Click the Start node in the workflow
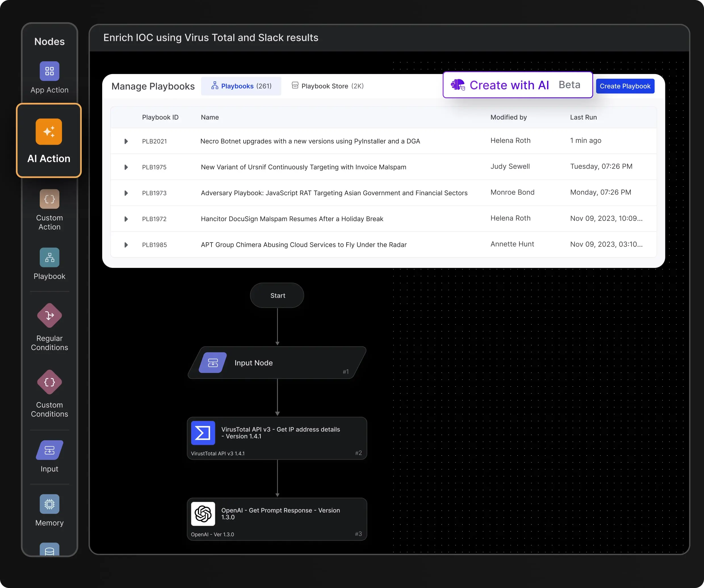The image size is (704, 588). point(277,295)
